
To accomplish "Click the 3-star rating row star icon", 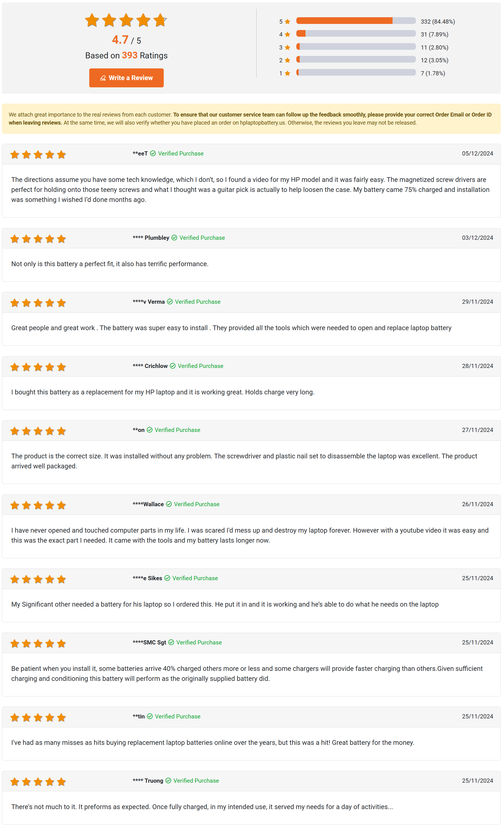I will click(287, 47).
